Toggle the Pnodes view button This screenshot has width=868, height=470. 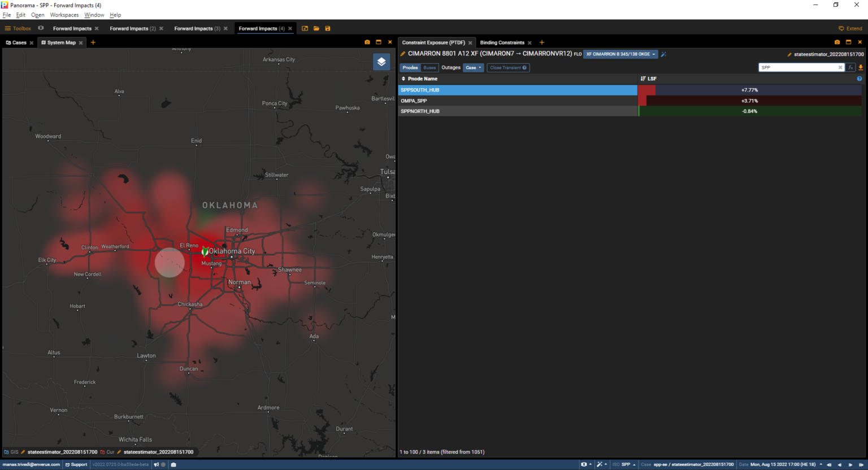tap(410, 68)
